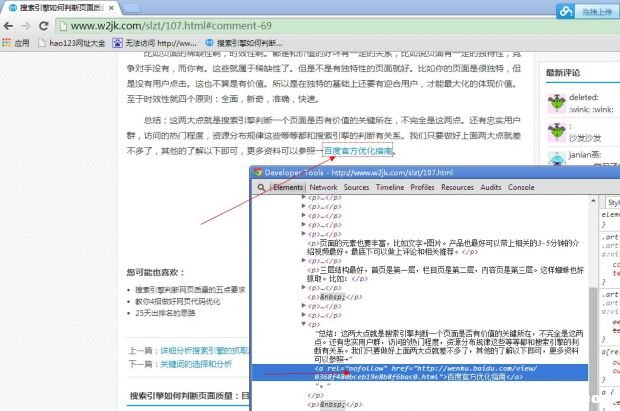Collapse the expanded <p> node containing 总结 text

coord(303,324)
